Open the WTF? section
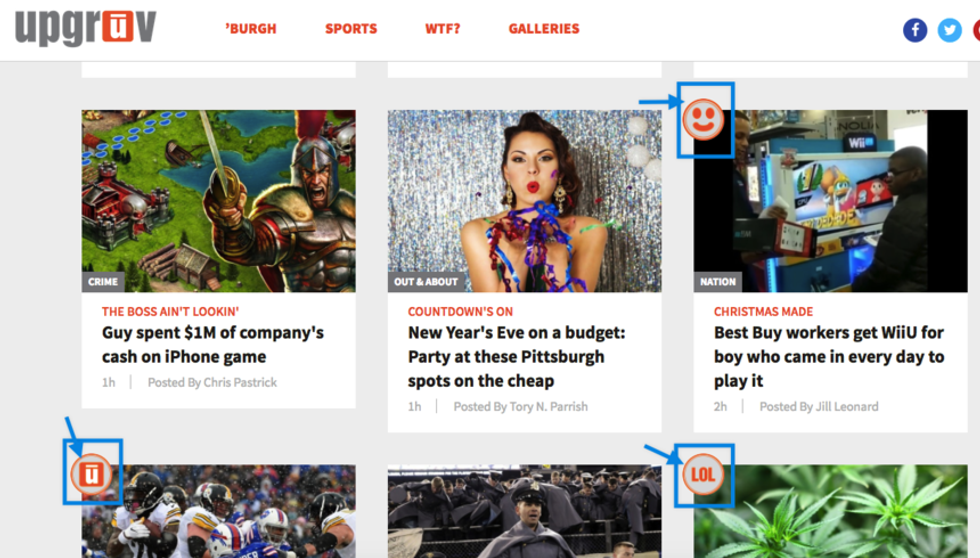Screen dimensions: 980x558 click(443, 29)
